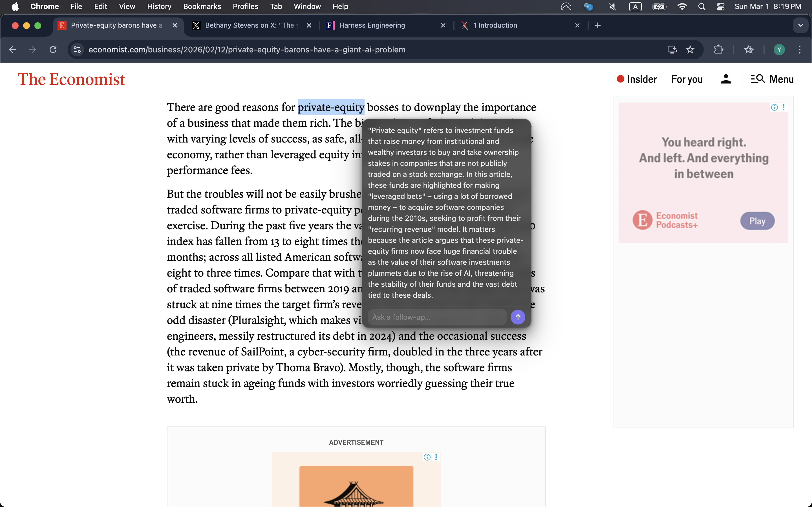The image size is (812, 507).
Task: Open site information settings in address bar
Action: tap(77, 50)
